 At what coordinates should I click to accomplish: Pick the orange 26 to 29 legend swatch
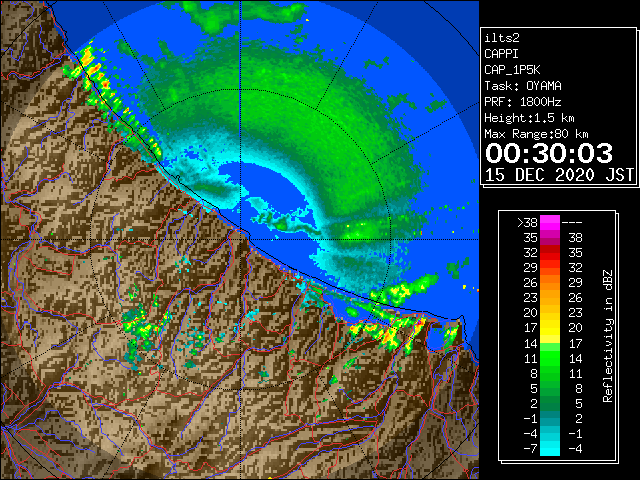click(550, 283)
